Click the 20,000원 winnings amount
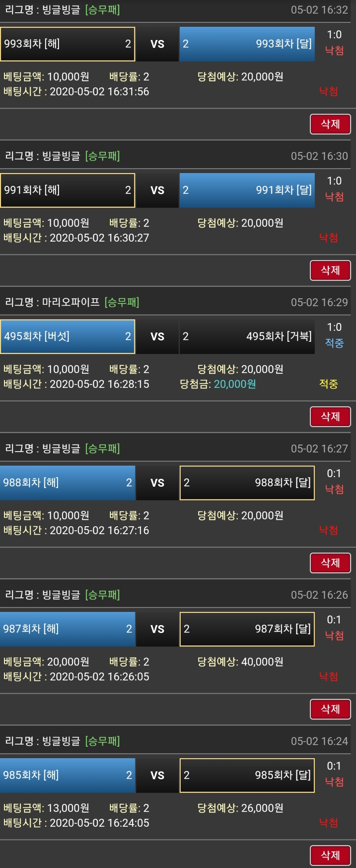 click(235, 384)
